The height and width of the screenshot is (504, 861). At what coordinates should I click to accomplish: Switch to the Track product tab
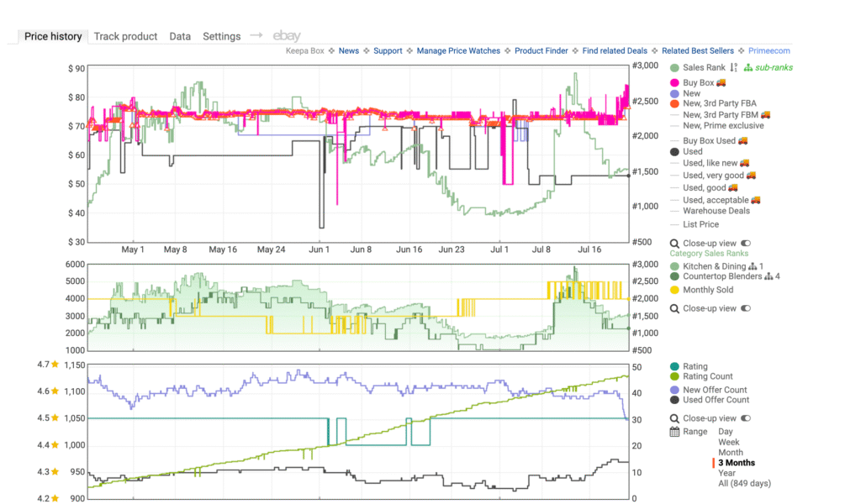click(125, 36)
